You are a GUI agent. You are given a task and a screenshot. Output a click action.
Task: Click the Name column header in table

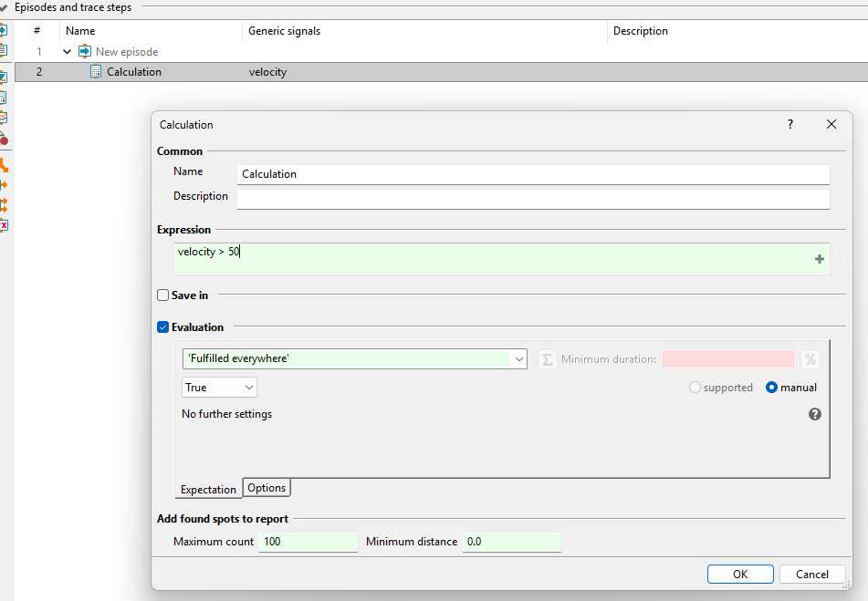tap(80, 31)
